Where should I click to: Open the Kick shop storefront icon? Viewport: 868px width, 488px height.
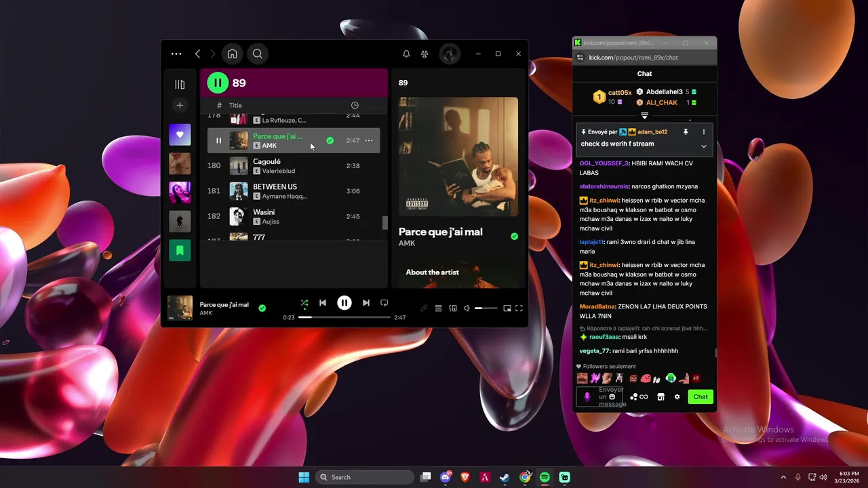[660, 397]
